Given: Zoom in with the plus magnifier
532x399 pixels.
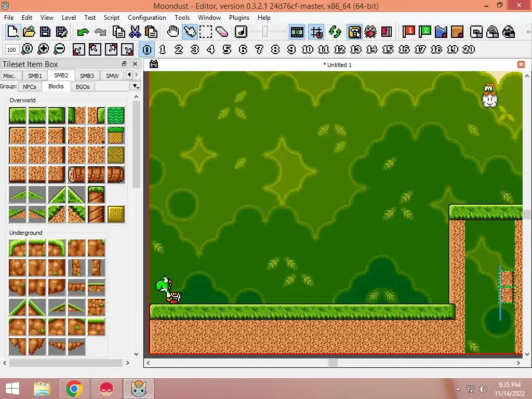Looking at the screenshot, I should coord(43,49).
